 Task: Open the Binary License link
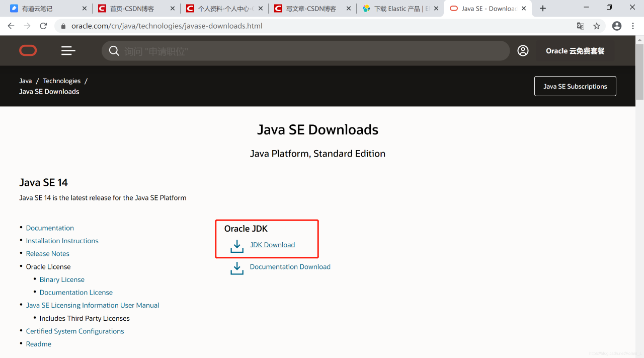pyautogui.click(x=62, y=279)
